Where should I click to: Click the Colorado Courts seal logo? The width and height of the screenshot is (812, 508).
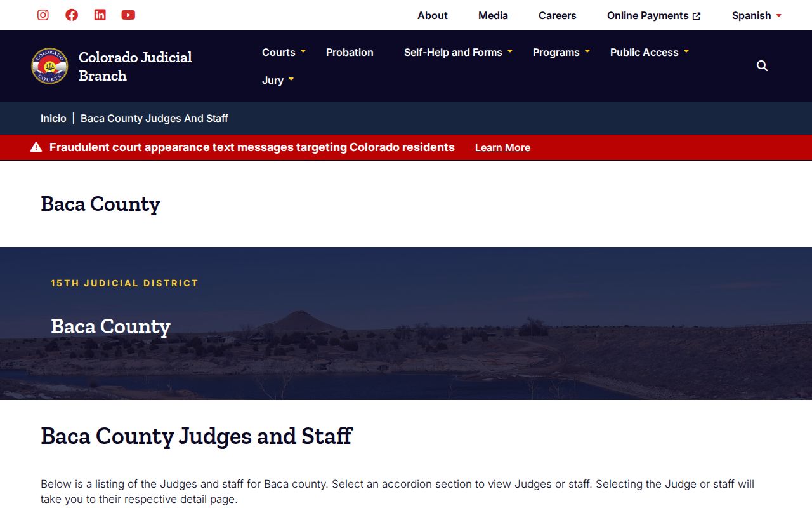click(49, 66)
